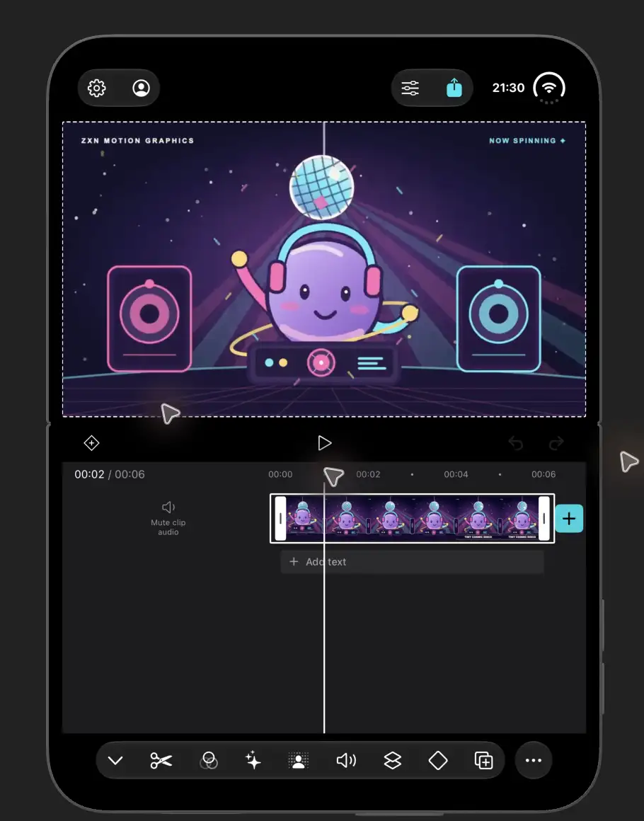Viewport: 644px width, 821px height.
Task: Open settings via the gear icon
Action: click(x=96, y=88)
